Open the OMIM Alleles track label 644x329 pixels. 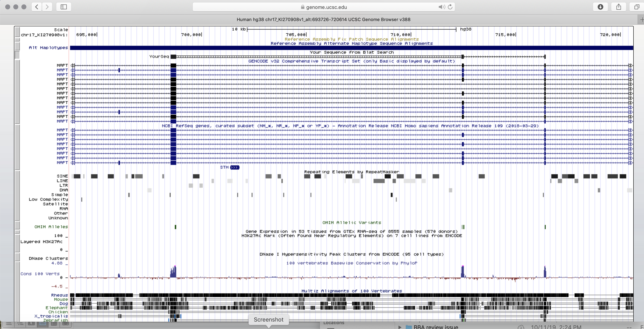pyautogui.click(x=51, y=227)
